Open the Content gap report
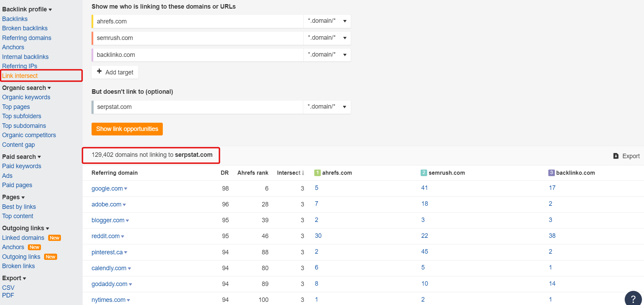This screenshot has width=644, height=305. tap(18, 145)
